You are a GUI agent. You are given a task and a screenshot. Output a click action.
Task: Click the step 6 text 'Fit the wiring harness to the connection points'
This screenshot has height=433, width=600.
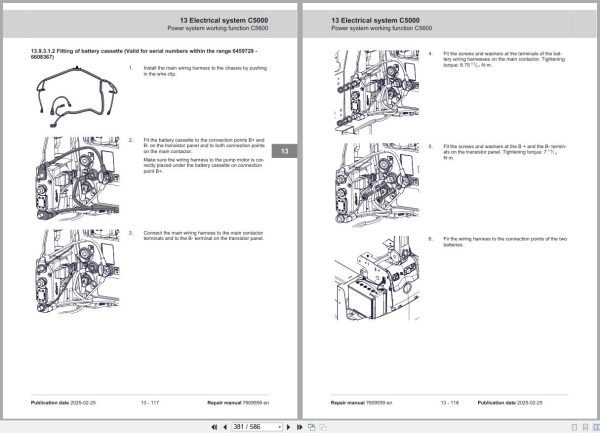click(505, 242)
